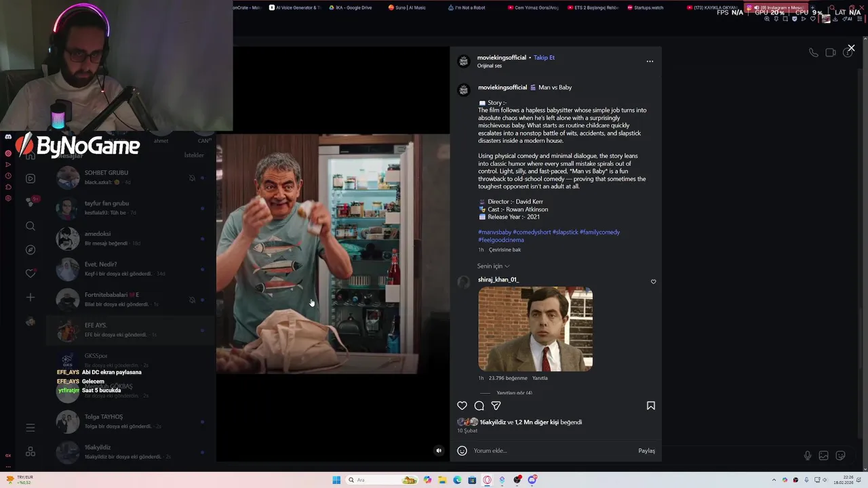Open Mr. Bean GIF comment image

pos(535,329)
